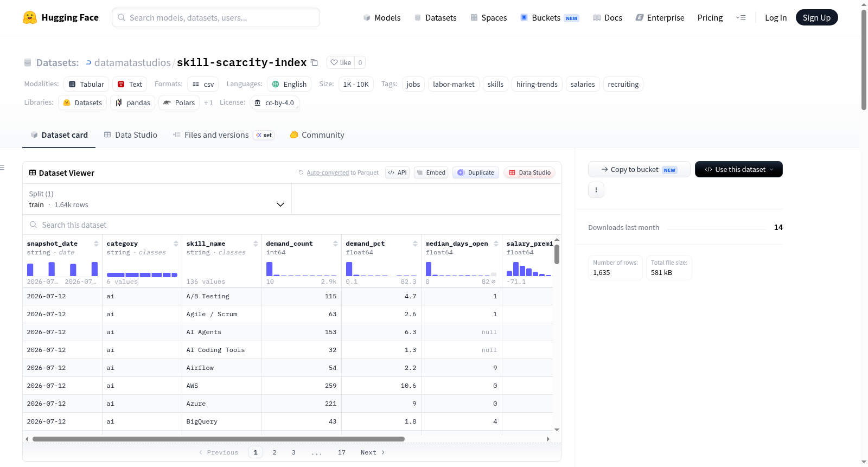Select the English language tag
Viewport: 868px width, 467px height.
[289, 84]
